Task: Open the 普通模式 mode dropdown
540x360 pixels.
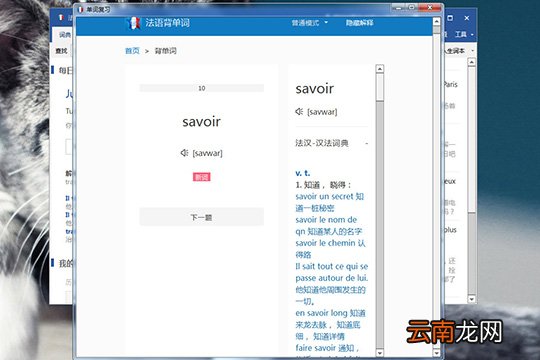Action: [310, 23]
